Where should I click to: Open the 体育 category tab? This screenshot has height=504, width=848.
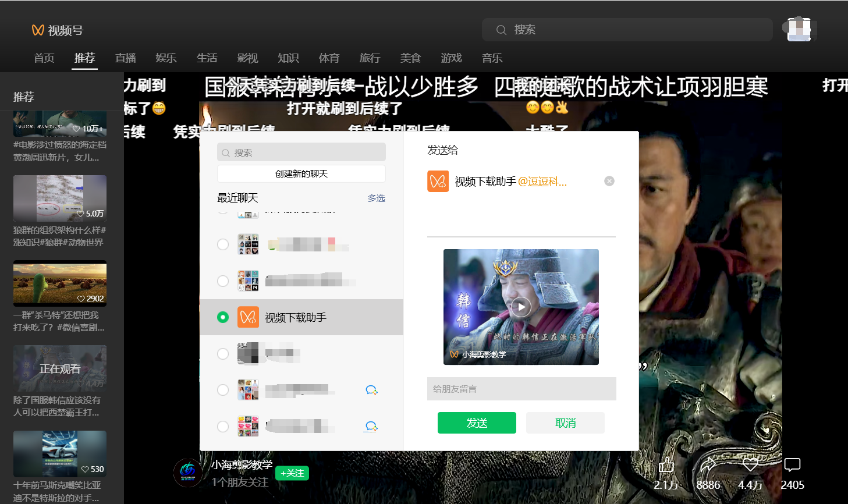coord(329,58)
